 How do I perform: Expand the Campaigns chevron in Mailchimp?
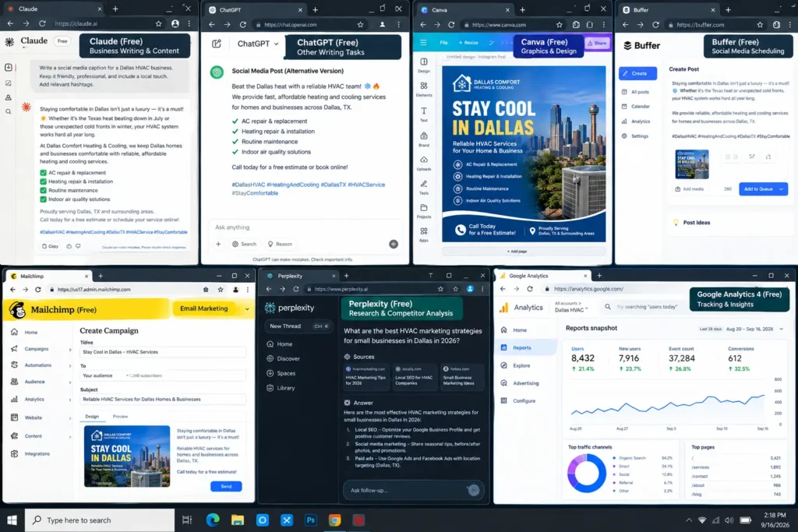[x=70, y=350]
